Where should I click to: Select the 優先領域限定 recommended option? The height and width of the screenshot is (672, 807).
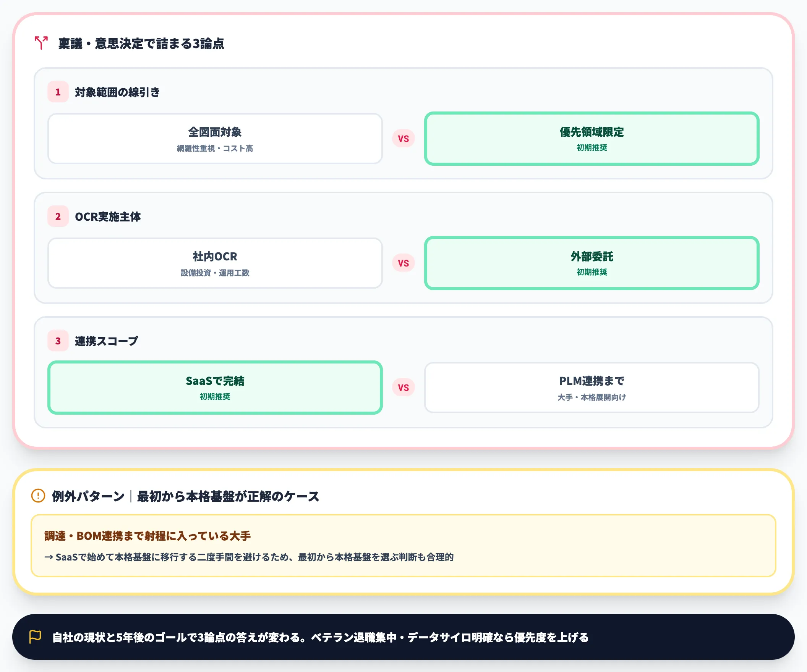[591, 139]
